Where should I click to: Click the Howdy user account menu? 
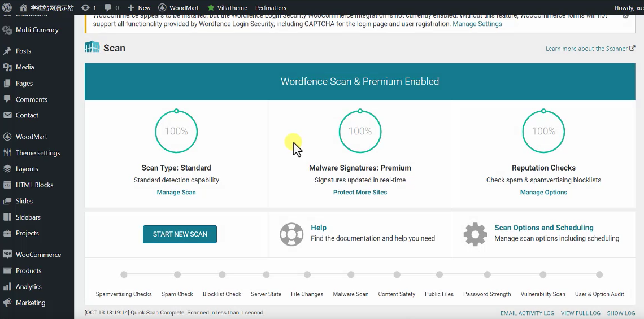tap(629, 8)
